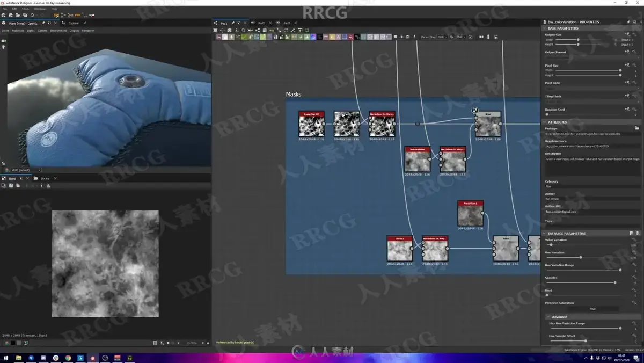Collapse the Advanced section

click(548, 317)
